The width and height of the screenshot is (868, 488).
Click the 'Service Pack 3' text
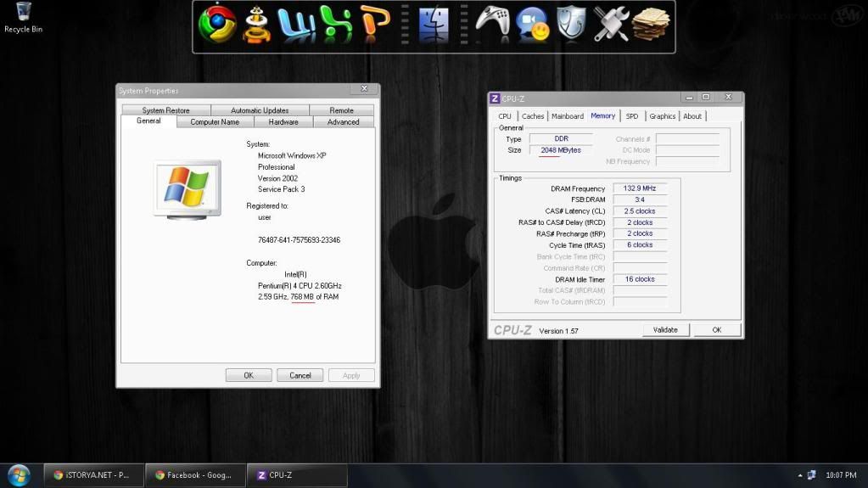point(281,189)
